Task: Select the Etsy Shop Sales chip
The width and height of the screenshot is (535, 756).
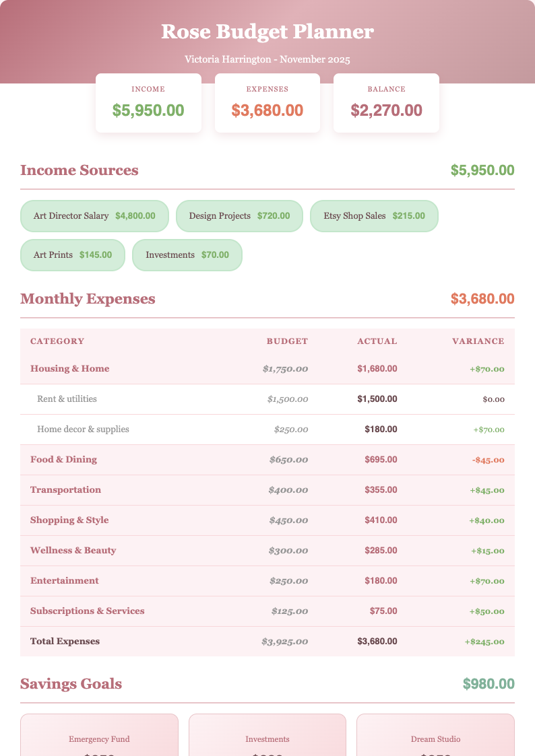Action: point(375,216)
